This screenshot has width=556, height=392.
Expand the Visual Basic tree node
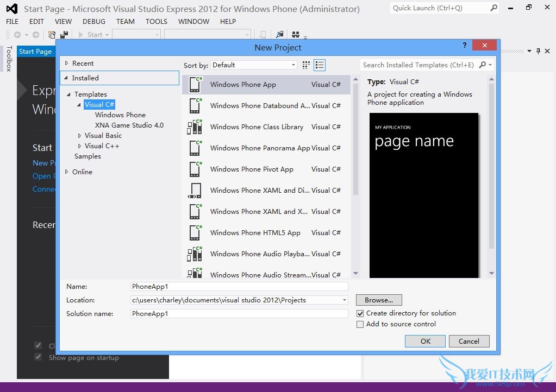80,136
